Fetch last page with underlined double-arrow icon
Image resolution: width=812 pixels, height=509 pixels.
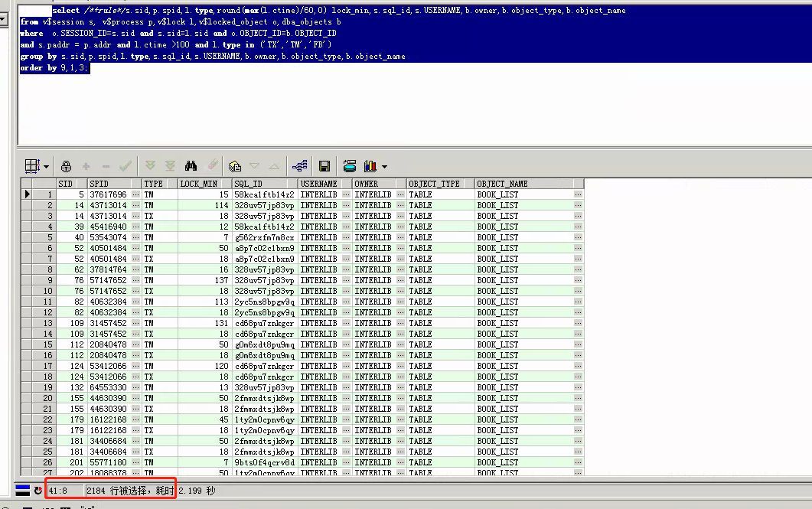pos(170,166)
